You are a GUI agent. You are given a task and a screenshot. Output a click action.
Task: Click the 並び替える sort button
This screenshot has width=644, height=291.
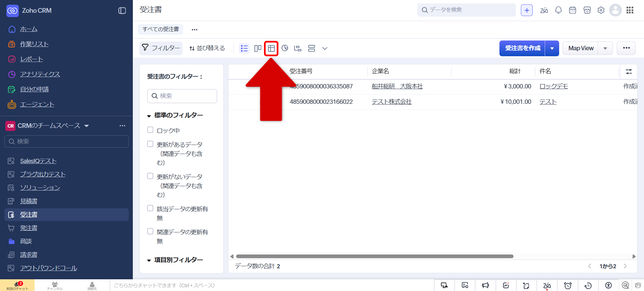click(x=207, y=48)
